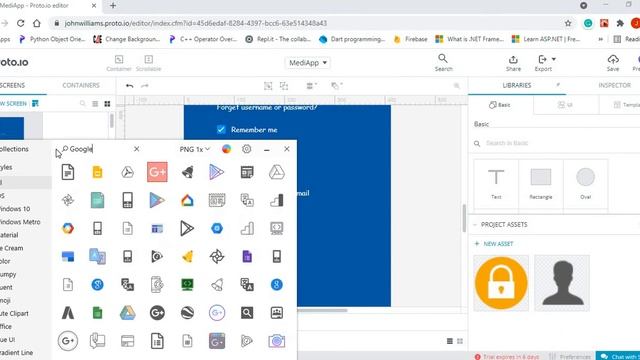The image size is (640, 360).
Task: Select the UI library tab
Action: (566, 105)
